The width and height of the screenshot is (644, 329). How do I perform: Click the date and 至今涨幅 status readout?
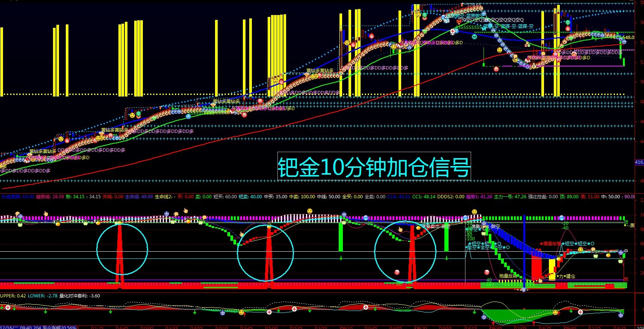coord(38,327)
